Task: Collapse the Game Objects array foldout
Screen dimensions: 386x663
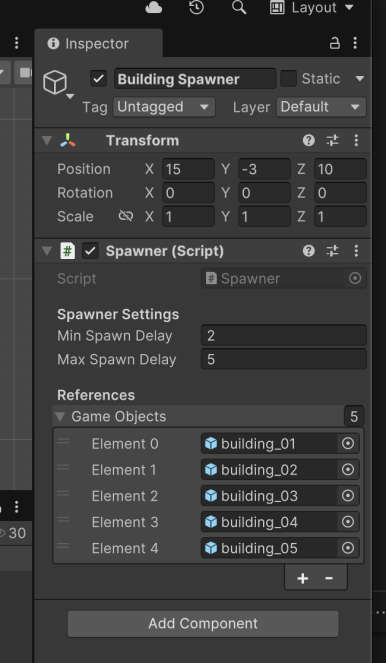Action: 60,417
